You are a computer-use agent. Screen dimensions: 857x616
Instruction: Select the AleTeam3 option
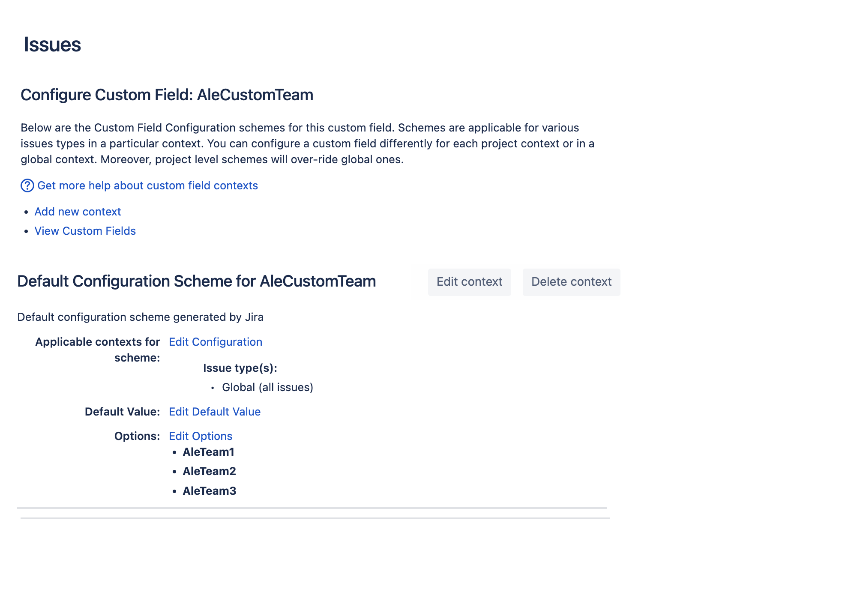pyautogui.click(x=209, y=491)
